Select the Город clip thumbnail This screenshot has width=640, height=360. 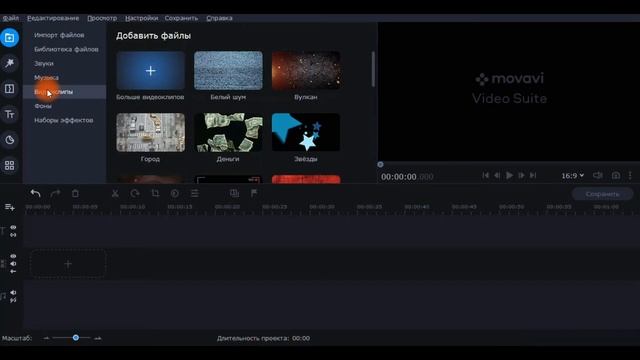click(x=151, y=133)
